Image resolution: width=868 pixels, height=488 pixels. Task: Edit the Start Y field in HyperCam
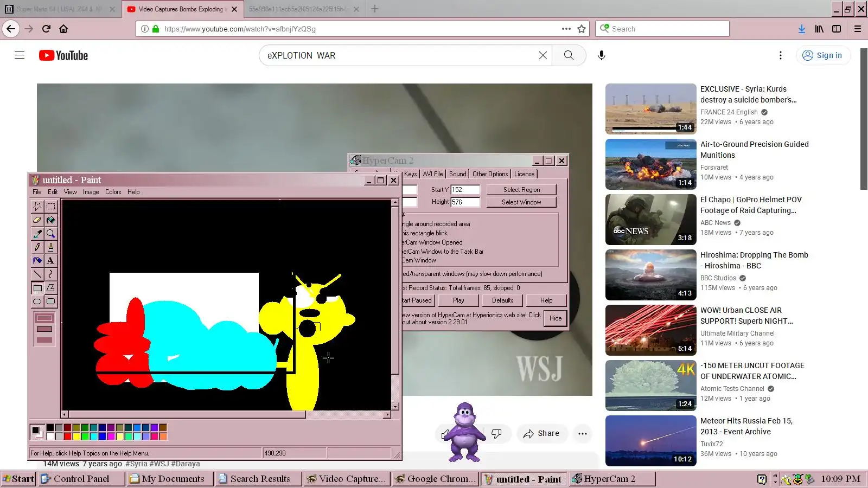click(465, 190)
